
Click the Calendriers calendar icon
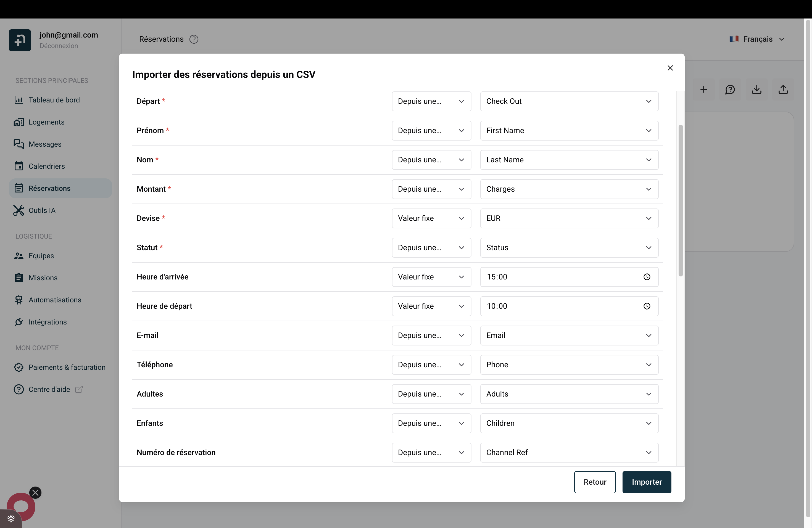point(19,166)
